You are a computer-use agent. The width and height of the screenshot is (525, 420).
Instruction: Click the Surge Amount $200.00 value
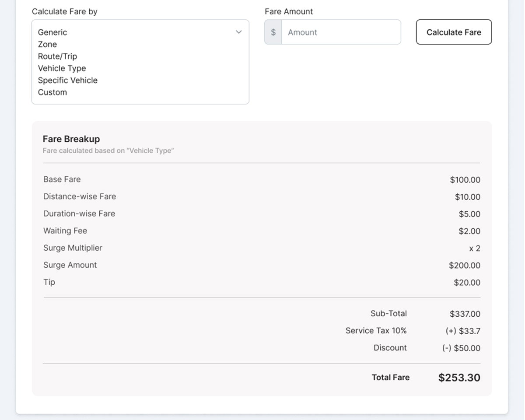(x=464, y=266)
